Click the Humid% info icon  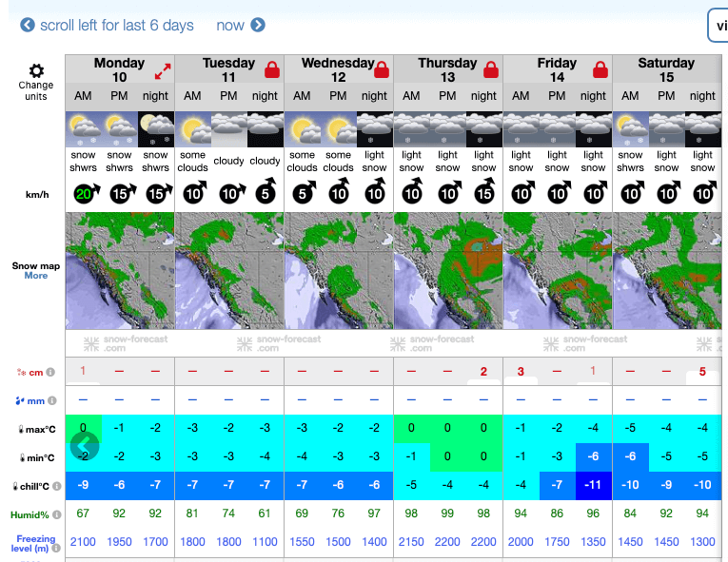point(56,515)
